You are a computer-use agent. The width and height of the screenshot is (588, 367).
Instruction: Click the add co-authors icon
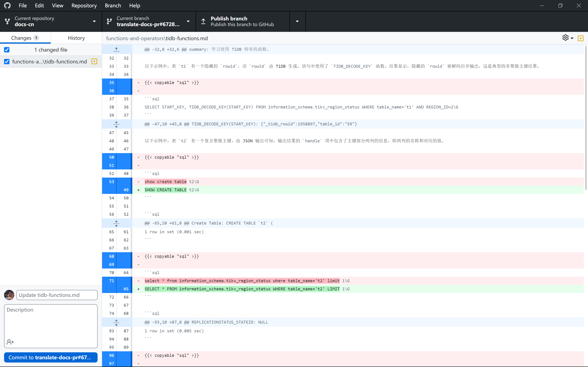pyautogui.click(x=10, y=342)
